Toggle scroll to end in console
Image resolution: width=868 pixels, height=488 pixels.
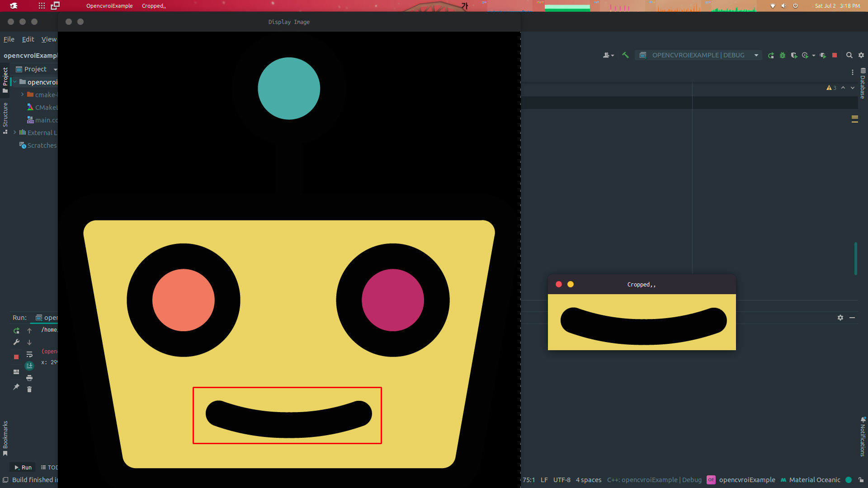tap(29, 366)
